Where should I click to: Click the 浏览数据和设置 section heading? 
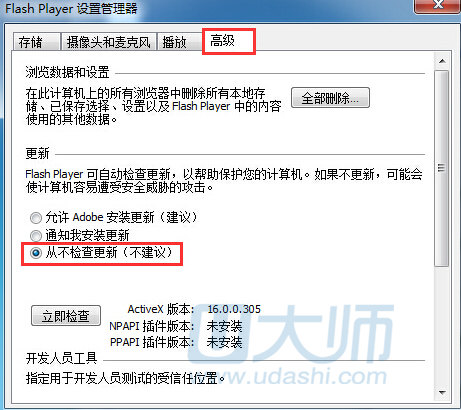tap(67, 72)
